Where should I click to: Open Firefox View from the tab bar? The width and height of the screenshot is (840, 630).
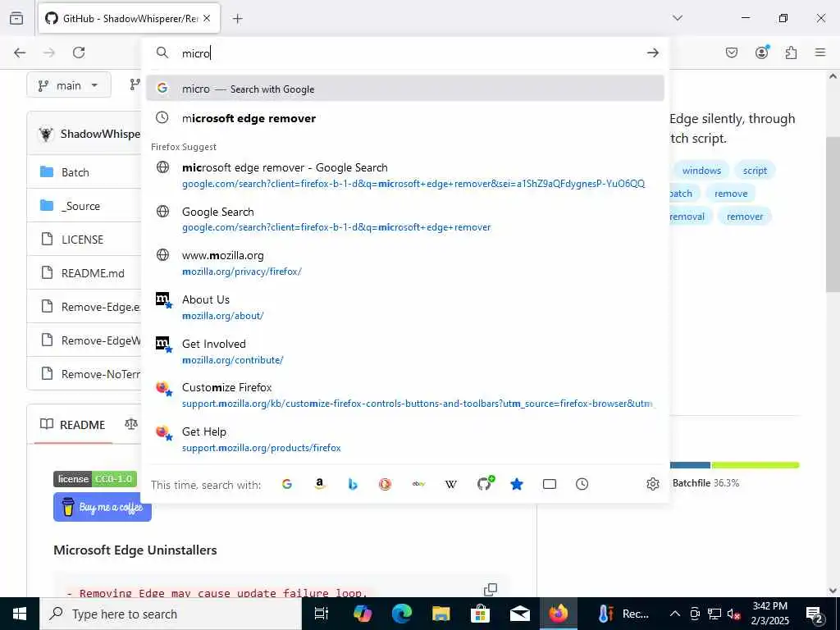[16, 18]
